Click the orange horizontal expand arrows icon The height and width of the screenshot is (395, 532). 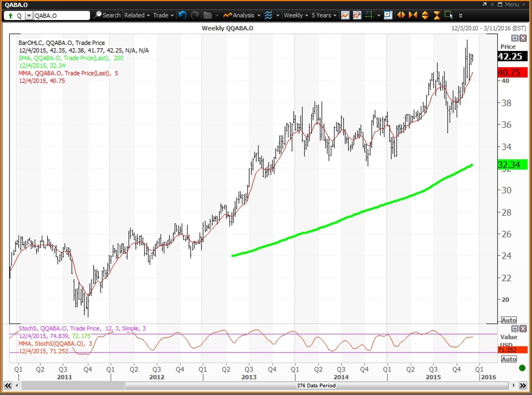point(401,15)
